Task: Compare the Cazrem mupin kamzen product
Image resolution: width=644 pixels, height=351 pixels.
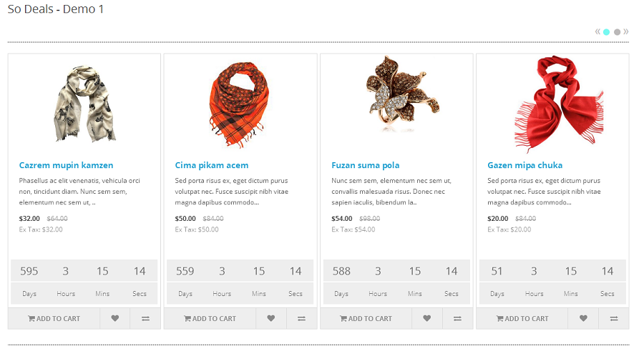Action: click(145, 319)
